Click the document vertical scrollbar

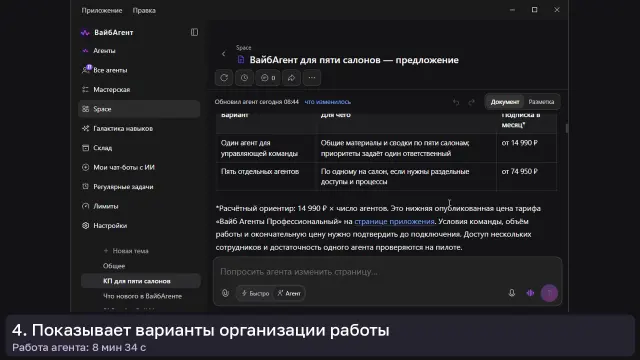click(x=567, y=128)
